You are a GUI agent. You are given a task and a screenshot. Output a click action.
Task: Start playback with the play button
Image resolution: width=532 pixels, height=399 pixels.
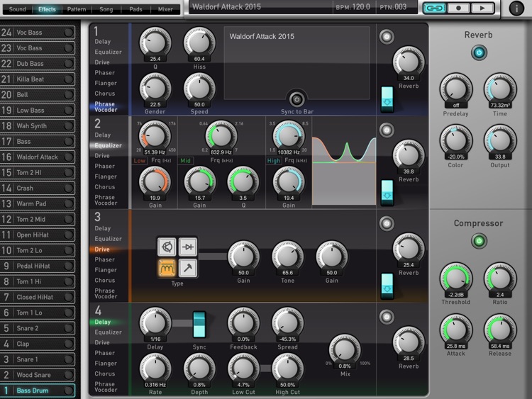coord(482,8)
